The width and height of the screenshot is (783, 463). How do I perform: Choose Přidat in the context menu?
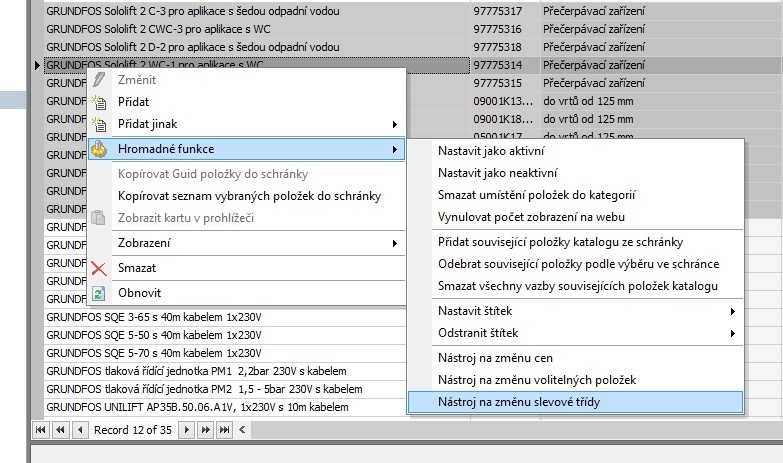click(x=246, y=102)
